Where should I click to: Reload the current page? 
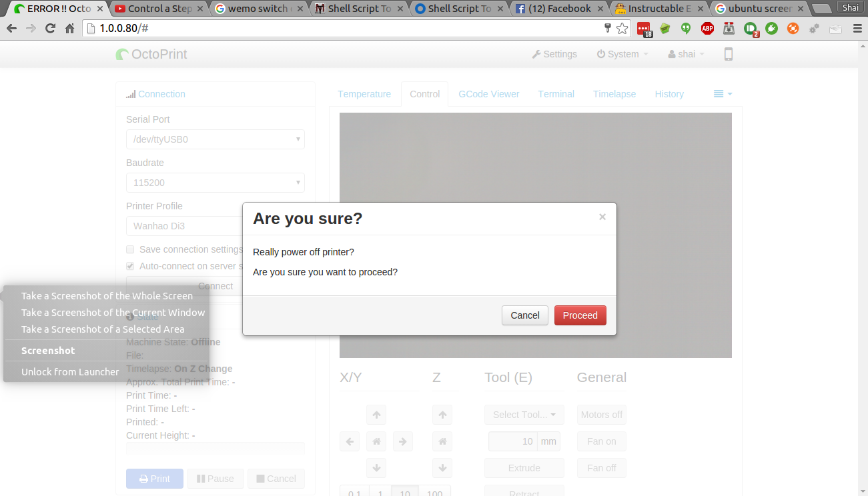coord(50,28)
